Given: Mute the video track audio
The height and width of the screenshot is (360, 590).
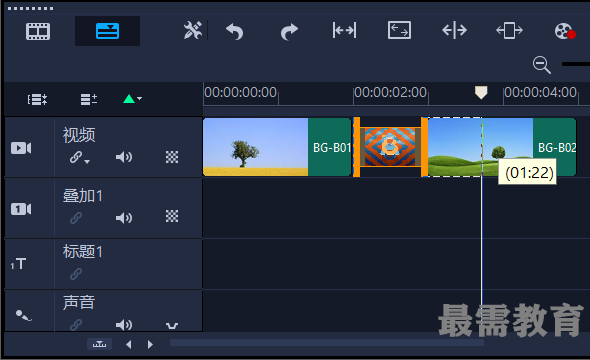Looking at the screenshot, I should tap(124, 157).
